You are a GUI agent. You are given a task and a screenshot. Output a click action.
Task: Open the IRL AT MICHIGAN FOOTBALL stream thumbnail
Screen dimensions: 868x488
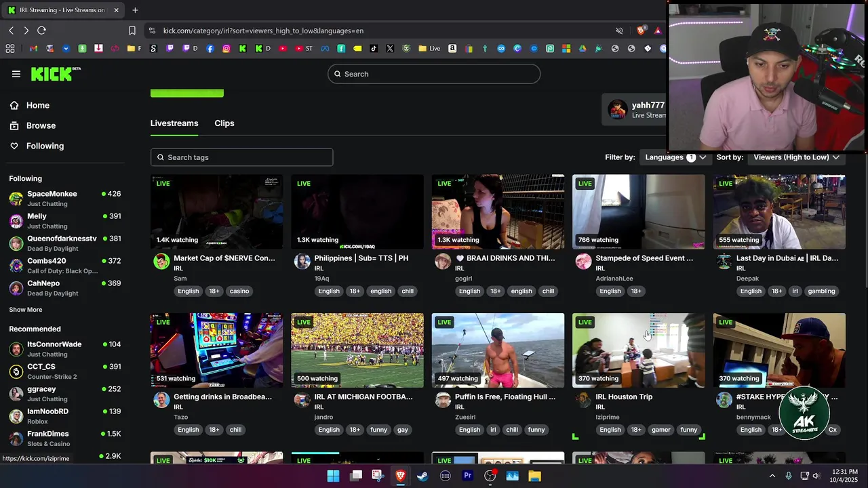click(357, 350)
